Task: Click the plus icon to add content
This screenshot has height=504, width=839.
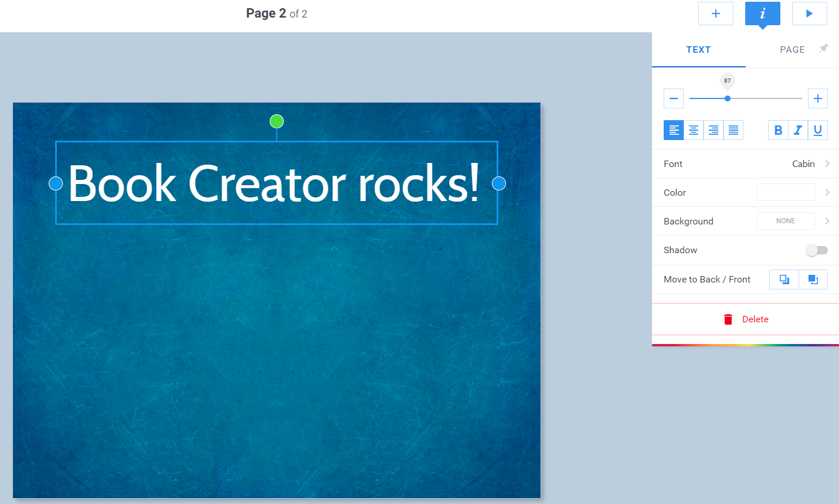Action: point(715,13)
